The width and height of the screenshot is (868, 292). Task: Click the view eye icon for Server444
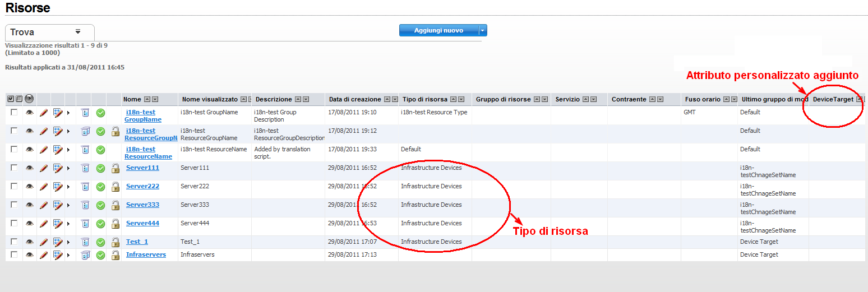click(x=29, y=224)
